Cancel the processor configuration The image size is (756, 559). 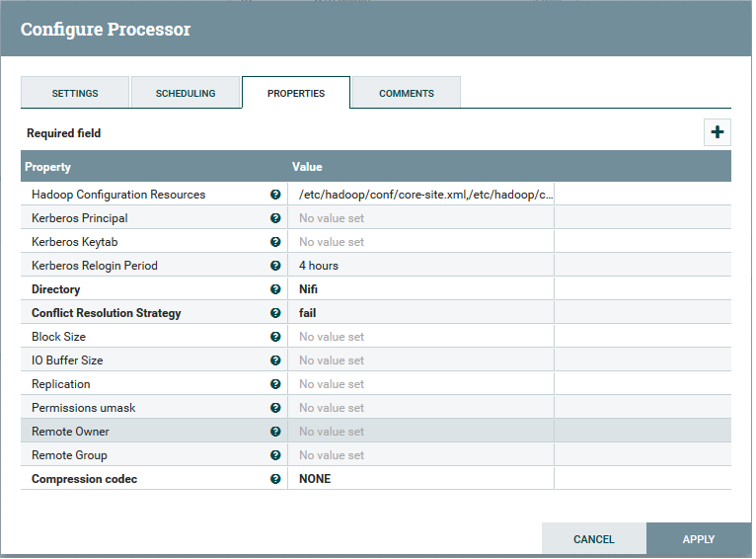click(x=593, y=539)
